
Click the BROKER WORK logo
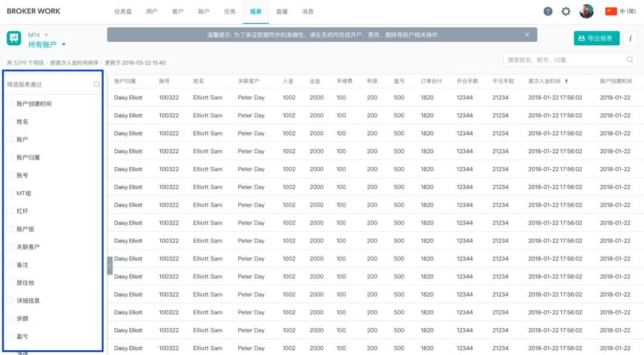(x=33, y=11)
